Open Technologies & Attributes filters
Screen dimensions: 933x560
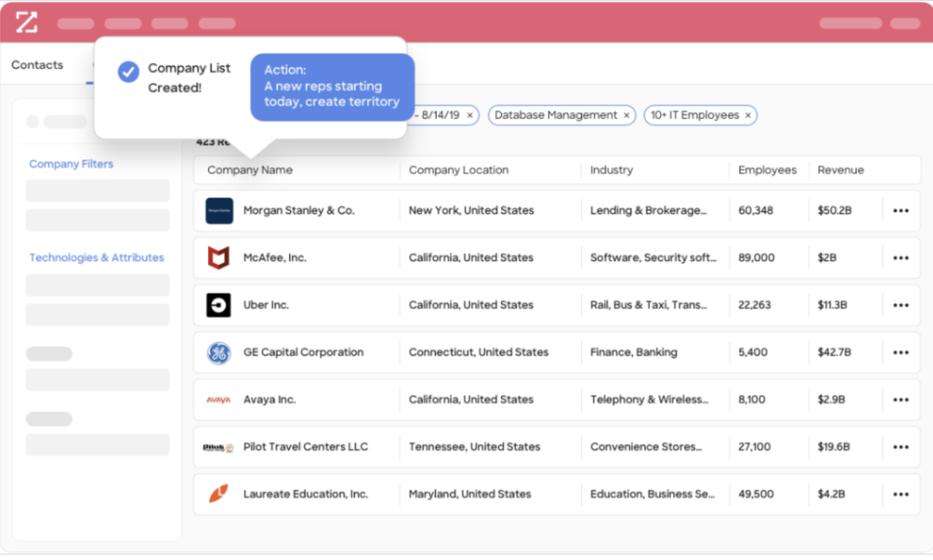97,258
